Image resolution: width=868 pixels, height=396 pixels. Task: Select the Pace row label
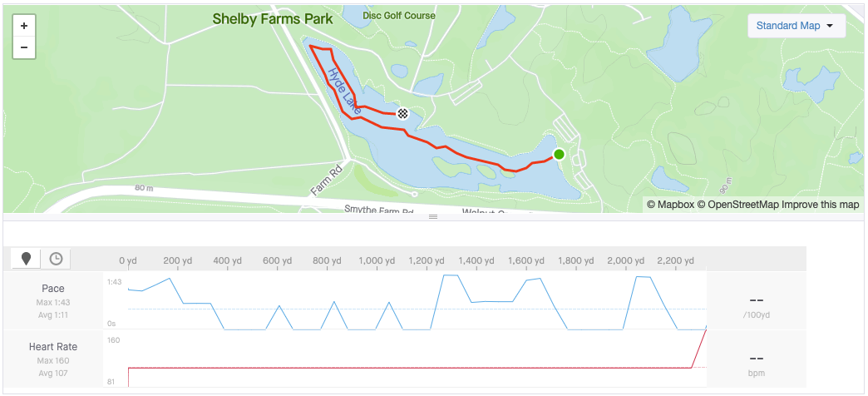point(53,289)
